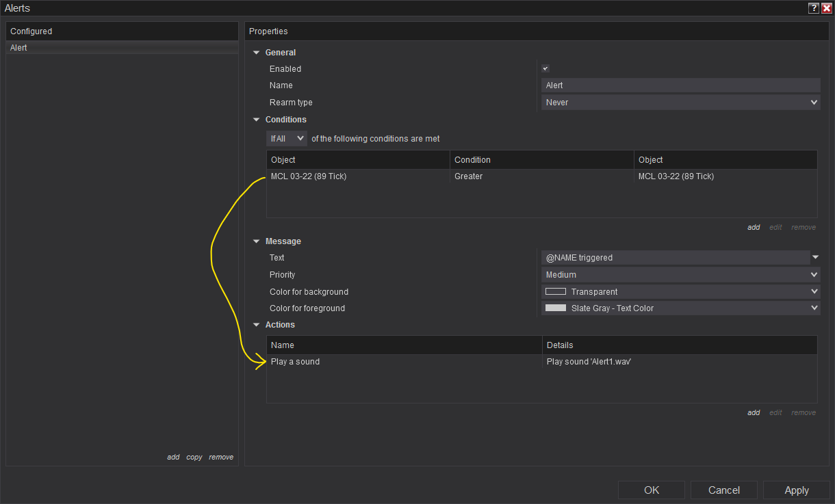Screen dimensions: 835x504
Task: Click the alert Name input field
Action: pyautogui.click(x=680, y=85)
